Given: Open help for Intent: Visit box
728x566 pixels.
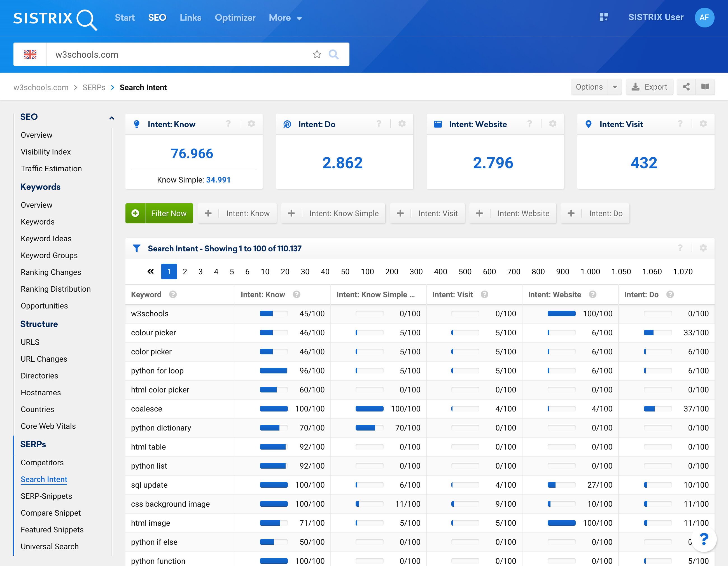Looking at the screenshot, I should (x=680, y=124).
